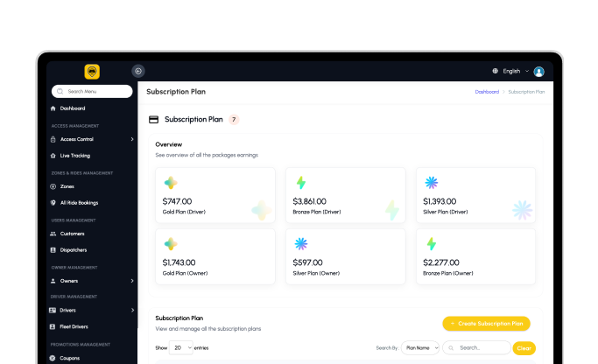
Task: Click the $1,393.00 Silver Plan amount
Action: pos(440,201)
